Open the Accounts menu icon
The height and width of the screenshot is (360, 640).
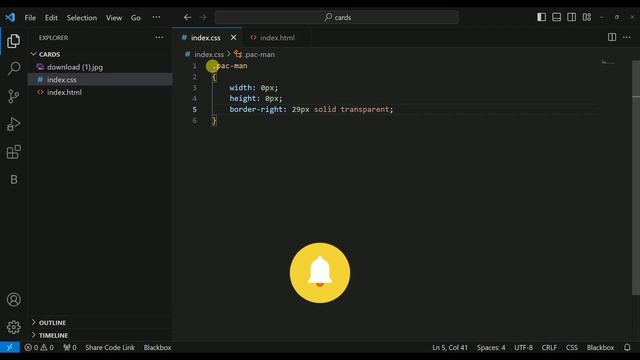pyautogui.click(x=13, y=300)
